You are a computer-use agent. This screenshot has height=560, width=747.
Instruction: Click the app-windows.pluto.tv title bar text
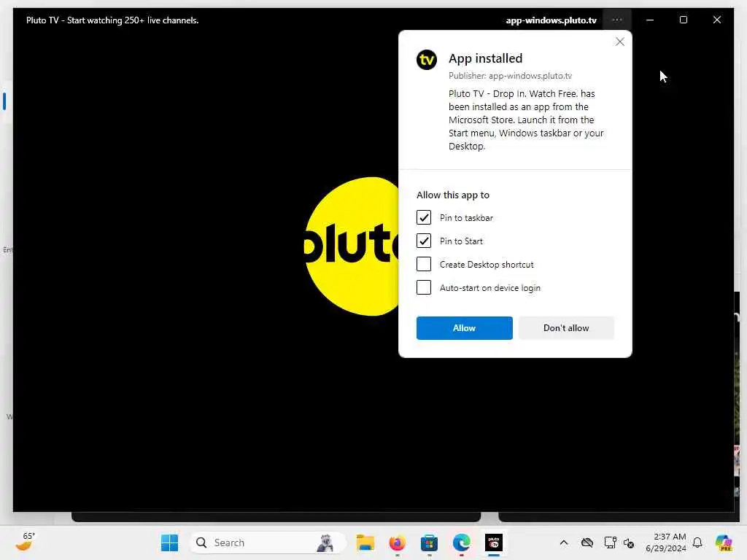point(551,20)
